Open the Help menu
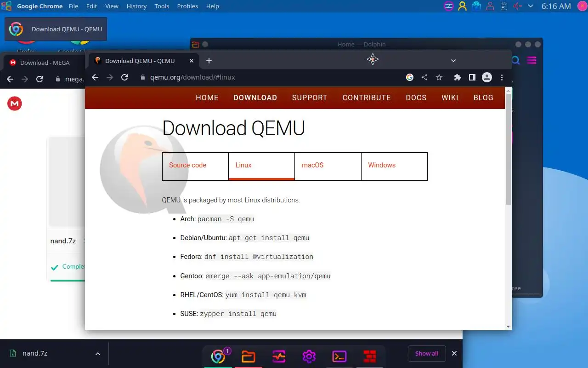Image resolution: width=588 pixels, height=368 pixels. 213,6
